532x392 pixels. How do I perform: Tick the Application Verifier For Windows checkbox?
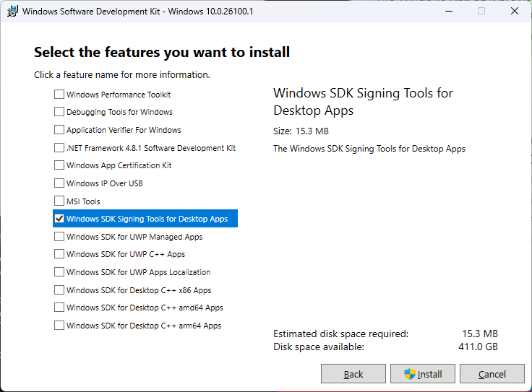(x=59, y=130)
